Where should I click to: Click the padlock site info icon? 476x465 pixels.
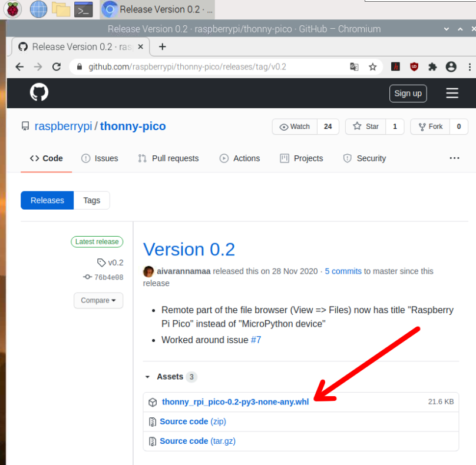pyautogui.click(x=80, y=67)
